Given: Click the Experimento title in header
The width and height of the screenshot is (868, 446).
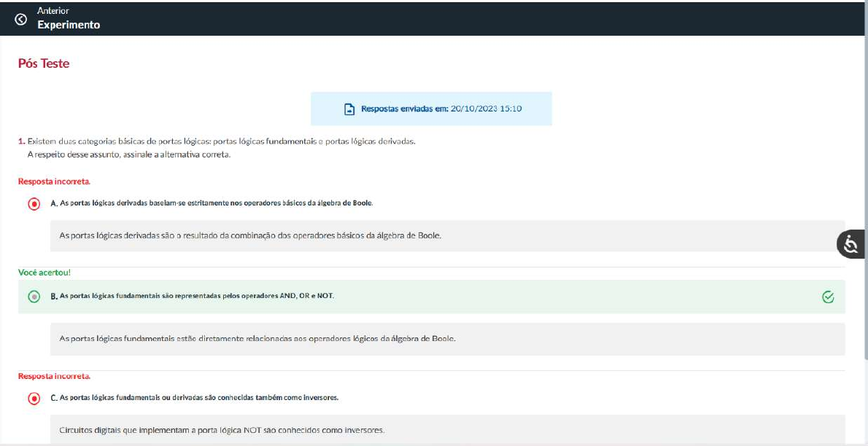Looking at the screenshot, I should [69, 25].
